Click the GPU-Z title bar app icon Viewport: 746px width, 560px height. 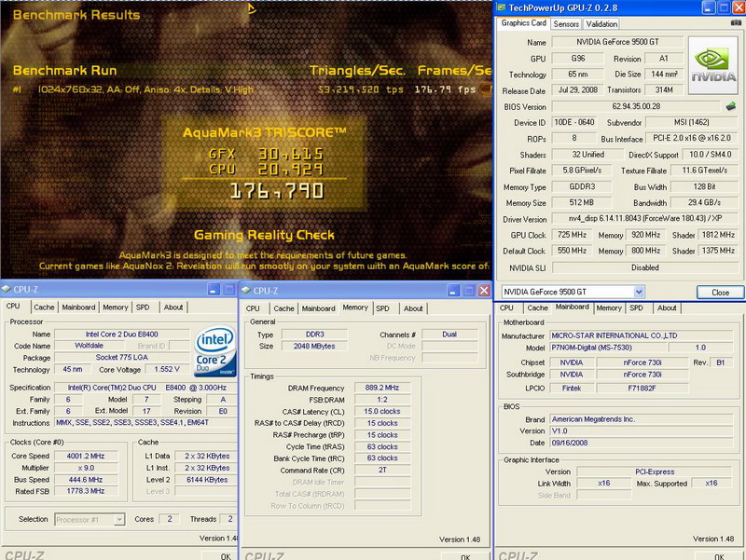[x=501, y=7]
